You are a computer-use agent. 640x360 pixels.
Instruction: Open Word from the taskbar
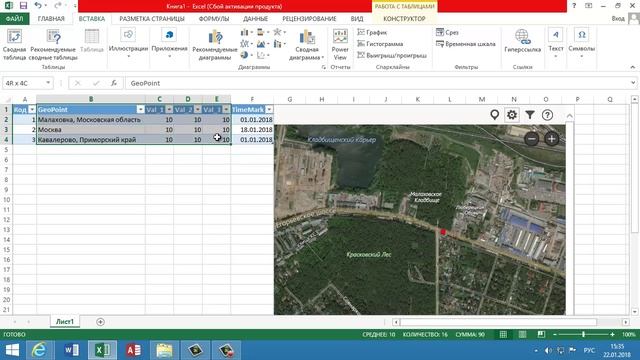tap(71, 350)
